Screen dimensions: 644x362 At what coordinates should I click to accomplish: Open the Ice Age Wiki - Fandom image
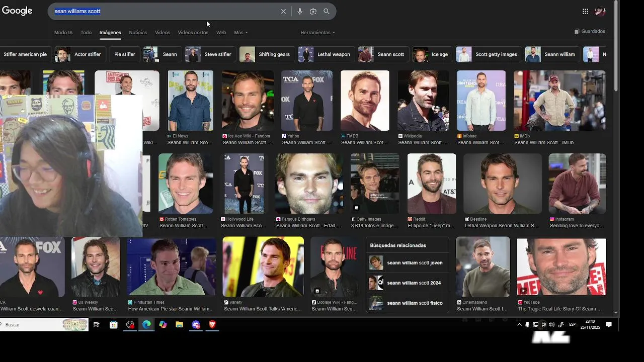click(248, 101)
